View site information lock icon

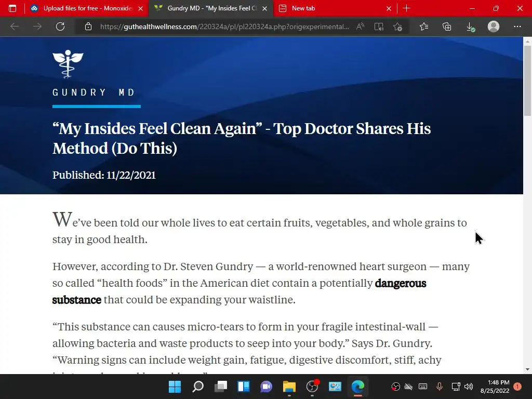click(88, 26)
